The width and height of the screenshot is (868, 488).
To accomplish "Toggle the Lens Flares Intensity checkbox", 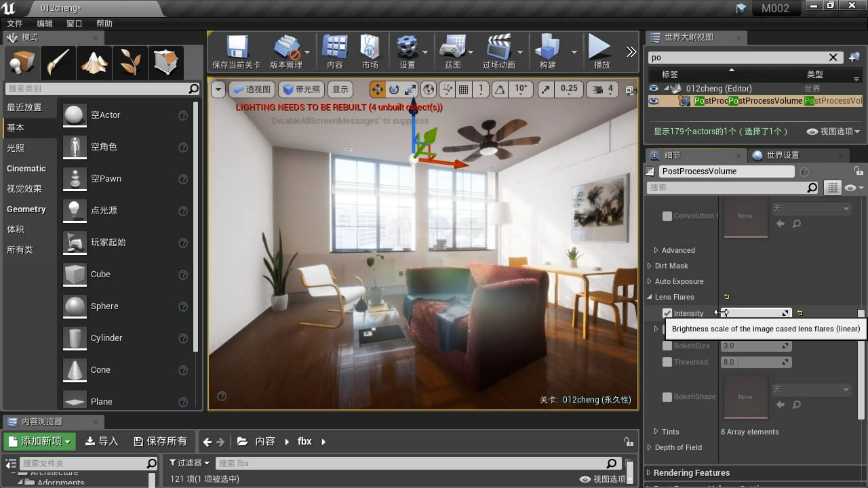I will (x=667, y=313).
